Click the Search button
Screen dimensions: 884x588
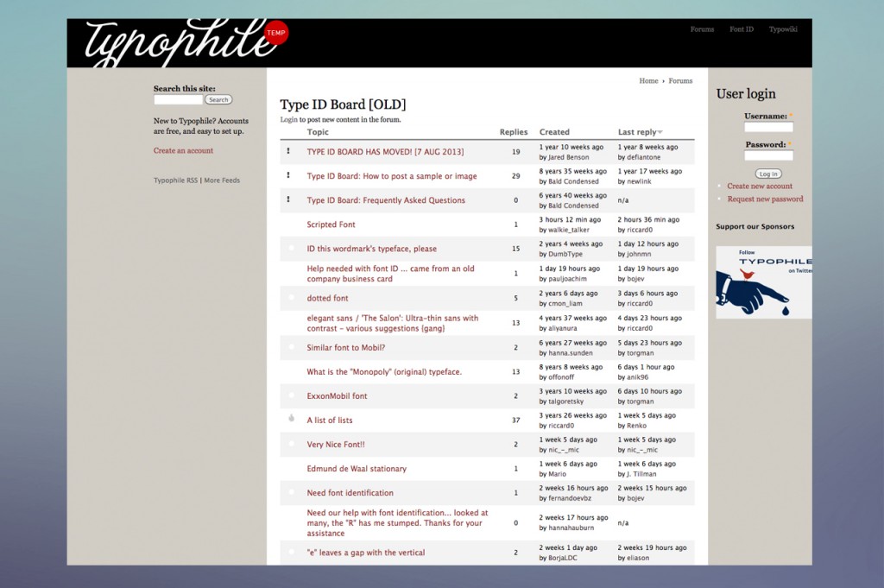218,100
